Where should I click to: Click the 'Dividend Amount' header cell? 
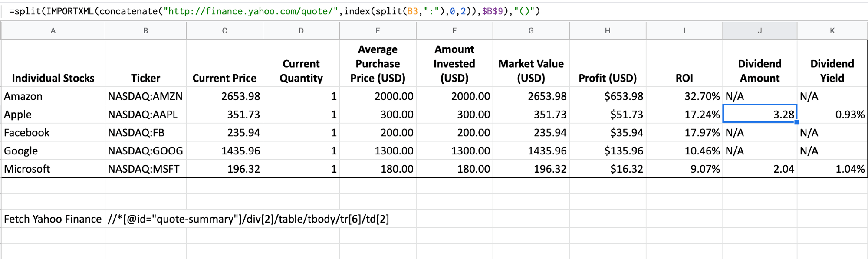pyautogui.click(x=760, y=63)
